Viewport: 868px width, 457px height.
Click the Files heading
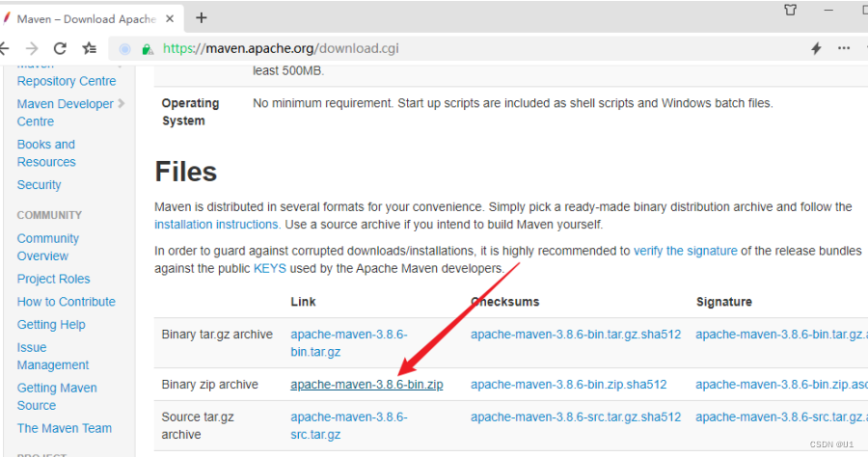click(x=186, y=172)
